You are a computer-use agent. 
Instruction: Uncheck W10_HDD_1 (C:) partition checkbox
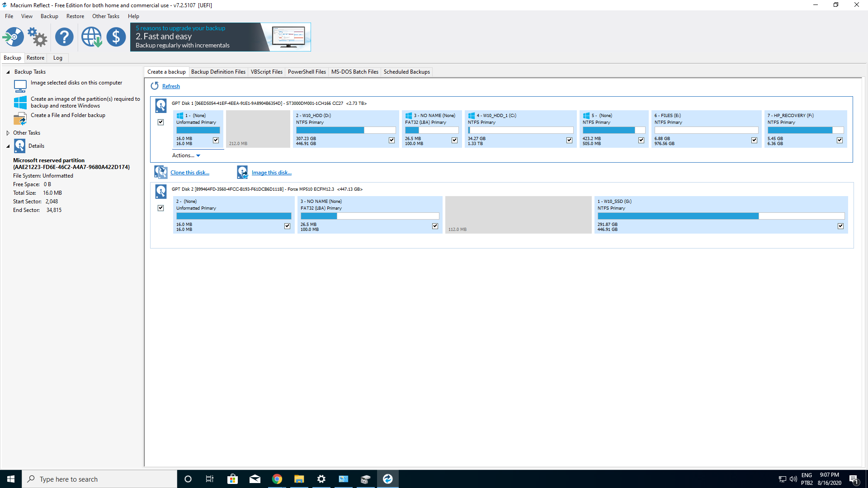pyautogui.click(x=569, y=140)
